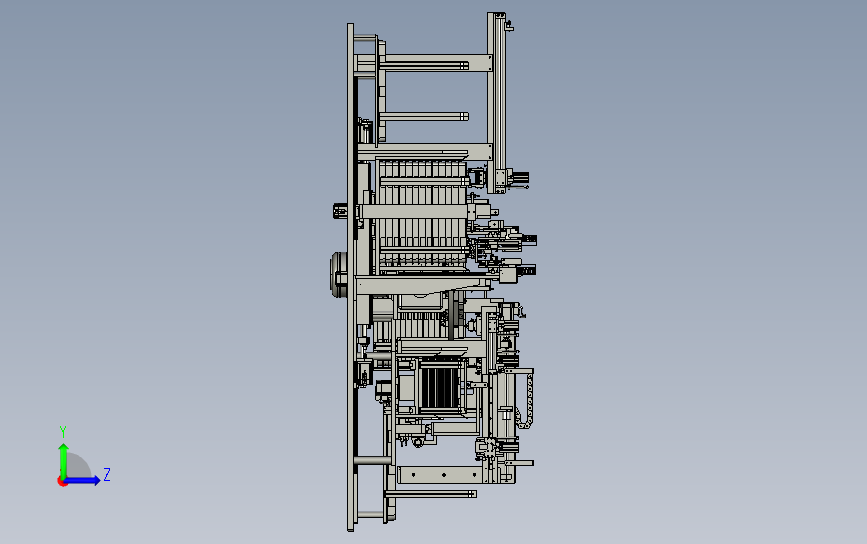Viewport: 867px width, 544px height.
Task: Click the blue Z axis arrow on triad
Action: click(83, 480)
